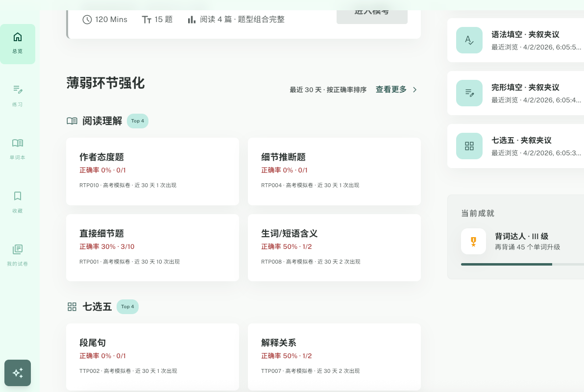Open the 单词本 vocabulary book icon

tap(18, 143)
